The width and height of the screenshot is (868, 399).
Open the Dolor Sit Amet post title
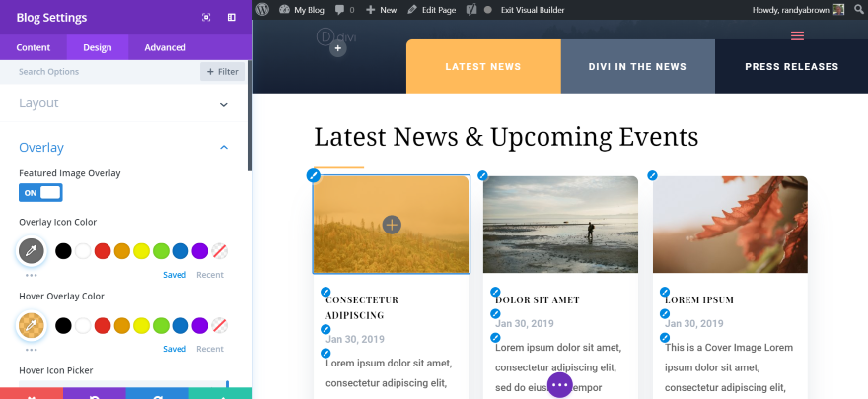coord(538,300)
